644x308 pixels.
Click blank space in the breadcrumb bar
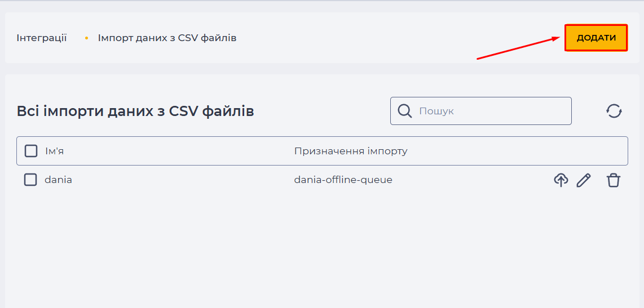(x=369, y=38)
